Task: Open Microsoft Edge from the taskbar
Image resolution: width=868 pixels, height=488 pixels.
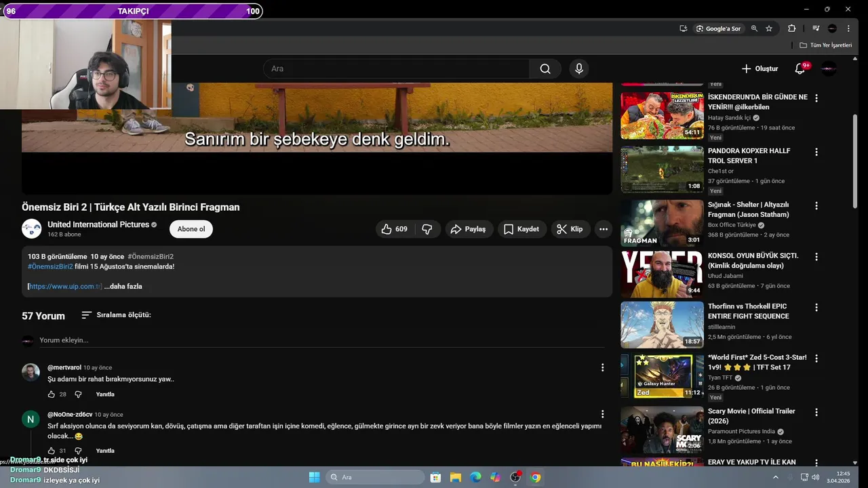Action: click(476, 477)
